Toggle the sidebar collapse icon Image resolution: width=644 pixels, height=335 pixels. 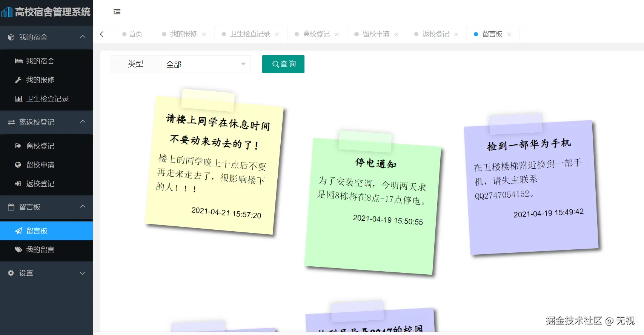(117, 12)
